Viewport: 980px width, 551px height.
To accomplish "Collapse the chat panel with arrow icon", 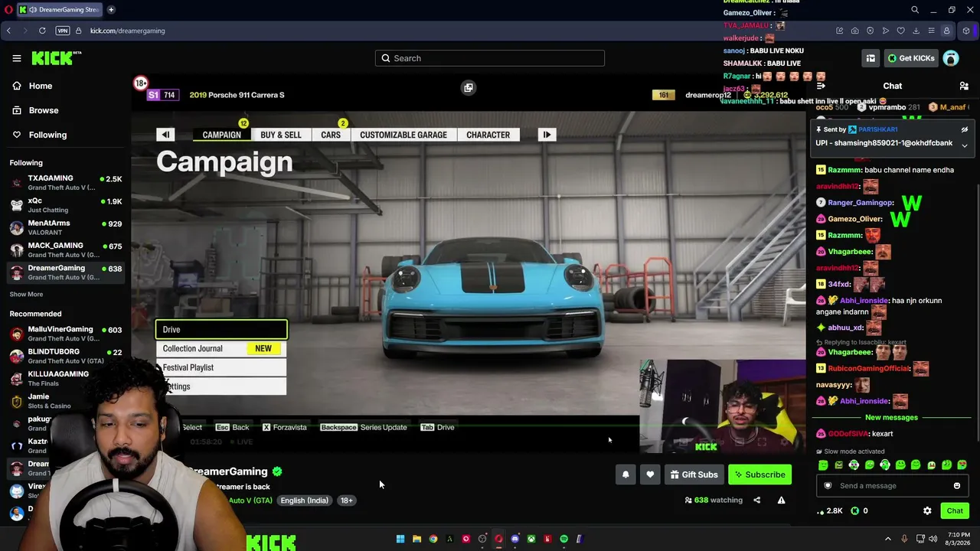I will point(821,86).
